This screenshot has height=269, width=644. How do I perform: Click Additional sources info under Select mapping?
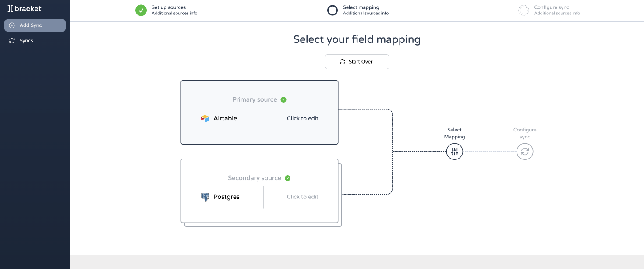pyautogui.click(x=366, y=14)
